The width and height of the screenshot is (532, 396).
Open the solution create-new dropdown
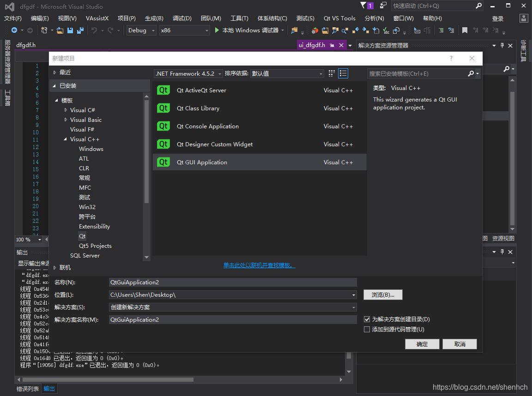[354, 307]
